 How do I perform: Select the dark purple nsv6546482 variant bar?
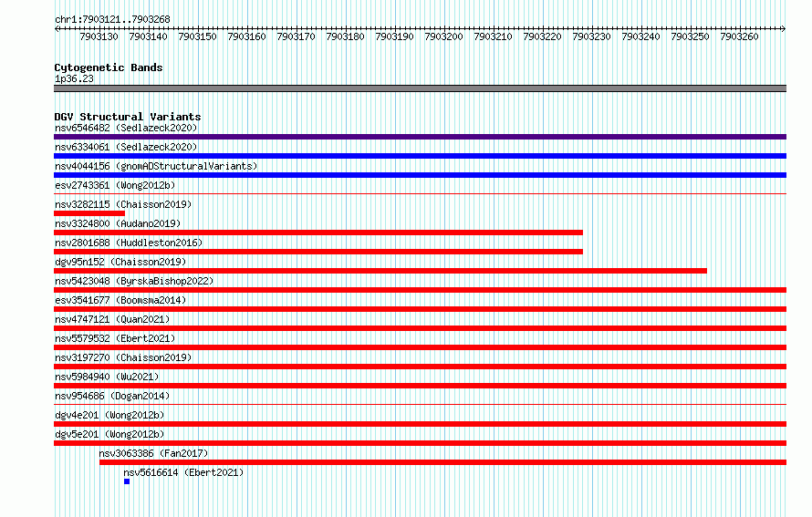pyautogui.click(x=420, y=137)
